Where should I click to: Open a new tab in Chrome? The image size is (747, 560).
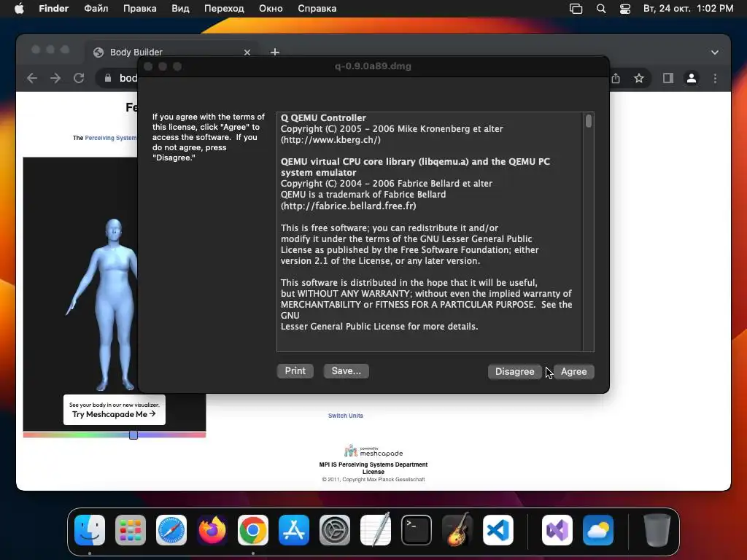click(275, 52)
